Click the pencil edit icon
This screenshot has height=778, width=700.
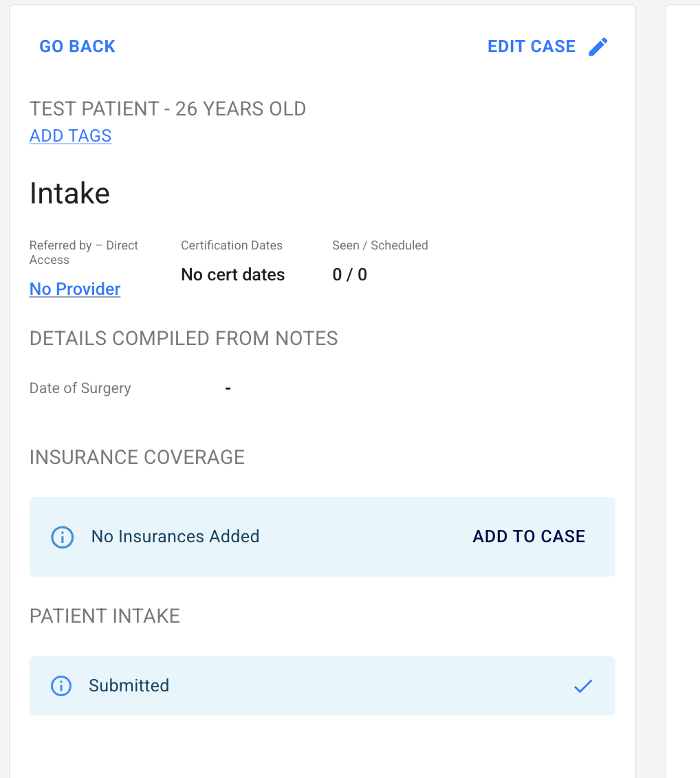pos(598,47)
